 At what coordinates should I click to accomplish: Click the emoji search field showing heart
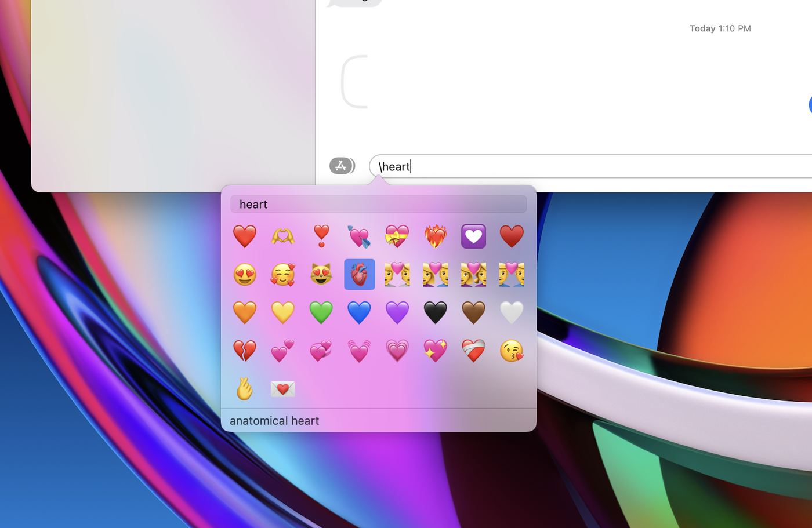378,204
